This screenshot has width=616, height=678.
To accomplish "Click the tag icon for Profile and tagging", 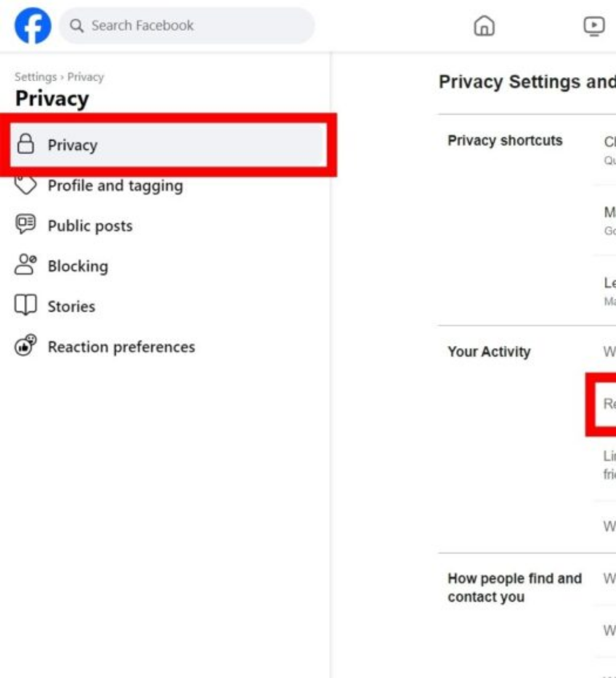I will pos(25,185).
